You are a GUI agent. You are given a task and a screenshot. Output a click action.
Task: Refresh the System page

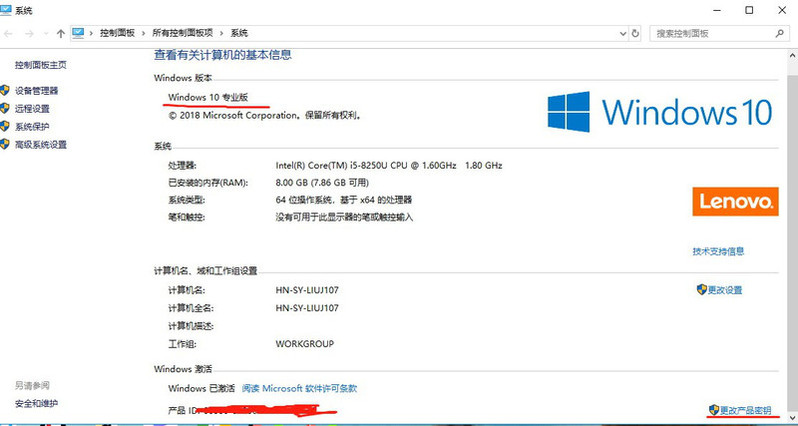[x=635, y=34]
